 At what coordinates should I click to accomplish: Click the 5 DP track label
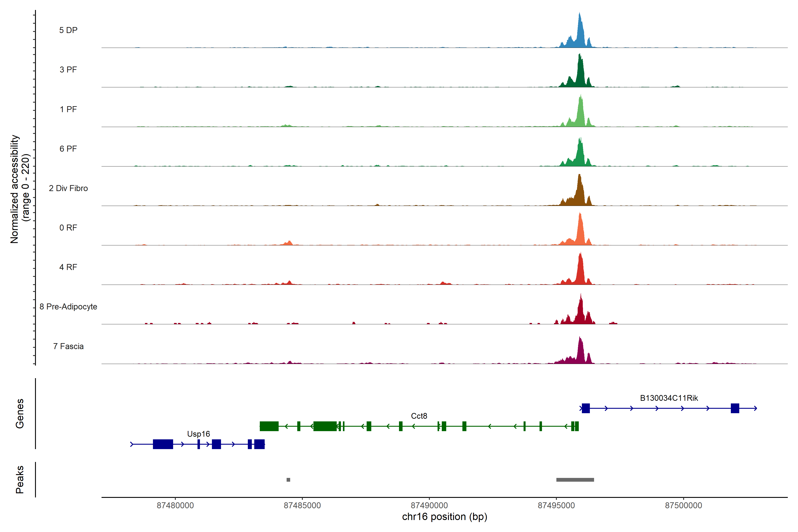[68, 30]
